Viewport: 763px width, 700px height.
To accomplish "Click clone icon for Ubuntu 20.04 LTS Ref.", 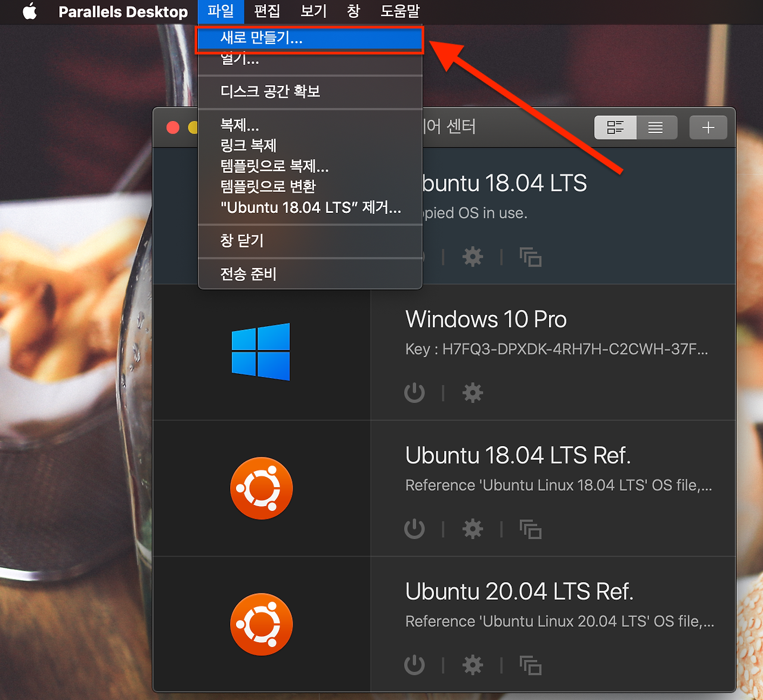I will click(531, 665).
